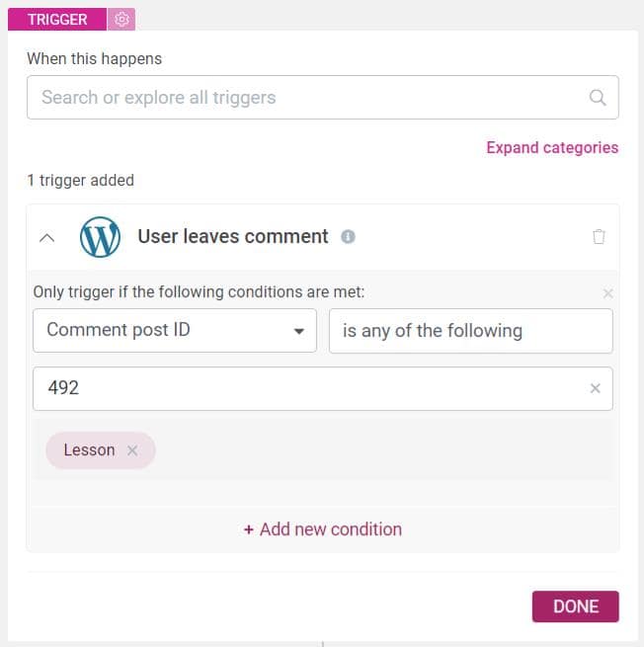Viewport: 644px width, 647px height.
Task: Remove the Lesson tag
Action: pos(132,450)
